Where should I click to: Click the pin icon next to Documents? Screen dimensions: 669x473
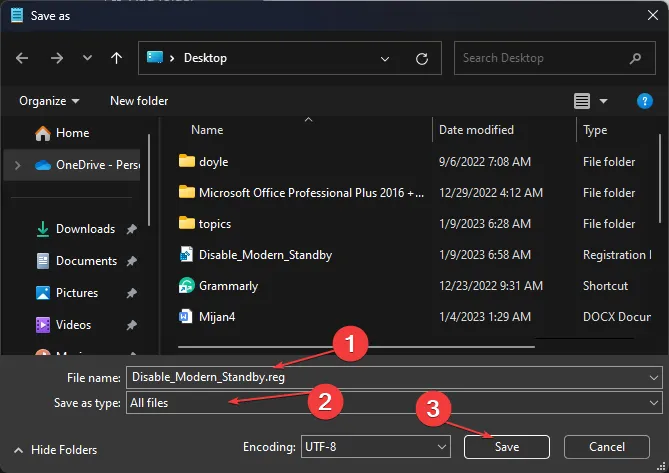tap(131, 261)
